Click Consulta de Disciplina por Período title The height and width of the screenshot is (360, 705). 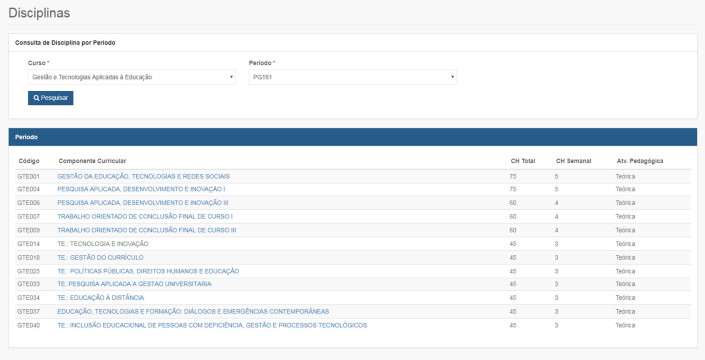(65, 43)
